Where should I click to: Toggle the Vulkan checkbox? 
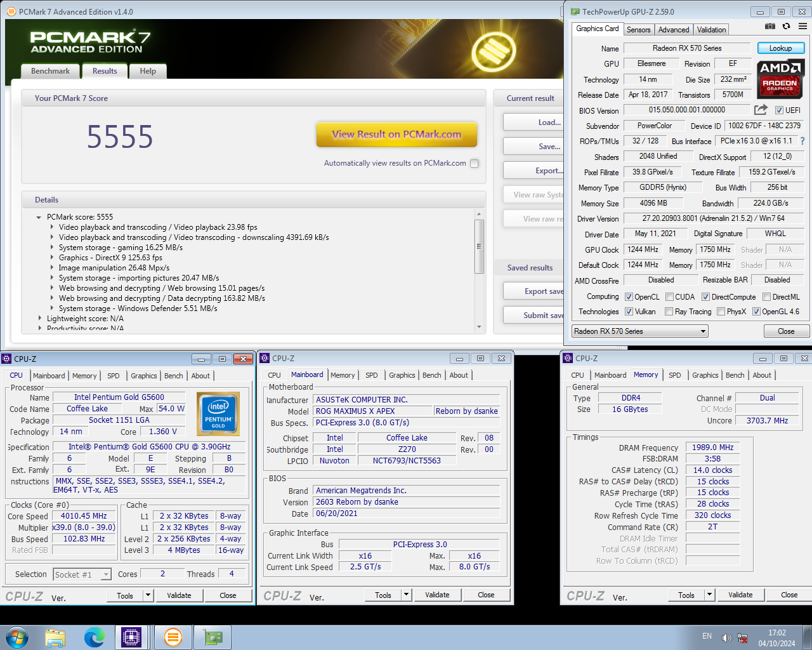pyautogui.click(x=629, y=312)
